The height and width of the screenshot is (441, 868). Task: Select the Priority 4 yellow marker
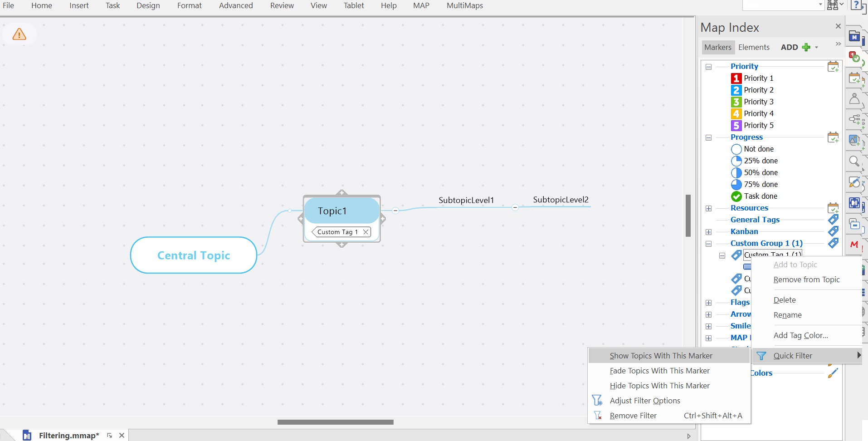736,114
